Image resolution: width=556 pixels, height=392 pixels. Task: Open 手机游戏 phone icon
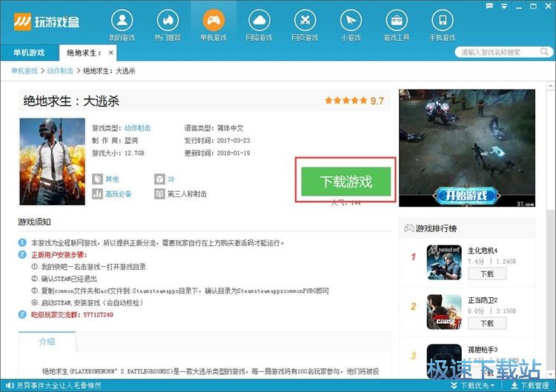(x=443, y=20)
